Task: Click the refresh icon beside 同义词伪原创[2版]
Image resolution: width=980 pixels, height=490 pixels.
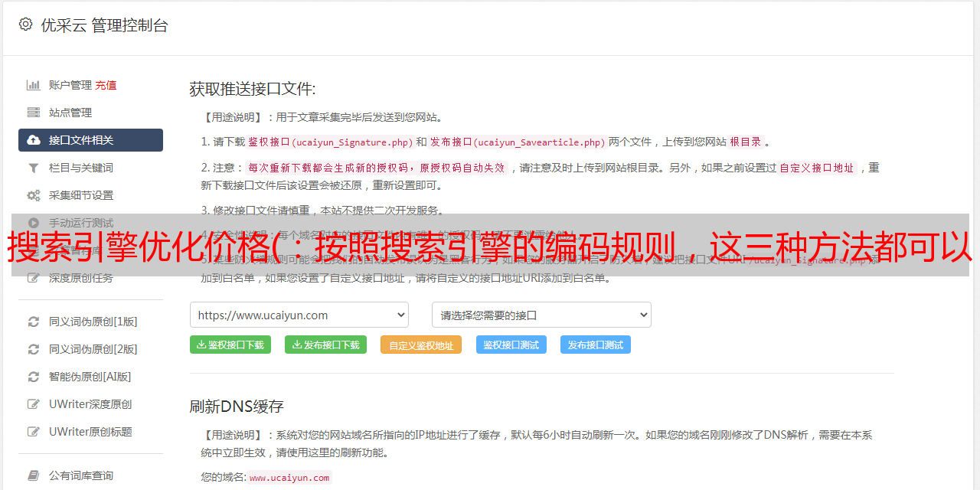Action: coord(34,349)
